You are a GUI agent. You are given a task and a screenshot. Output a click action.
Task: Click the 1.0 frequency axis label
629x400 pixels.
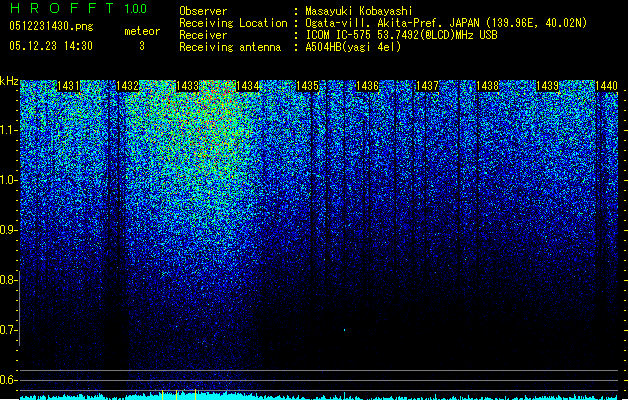pos(8,181)
